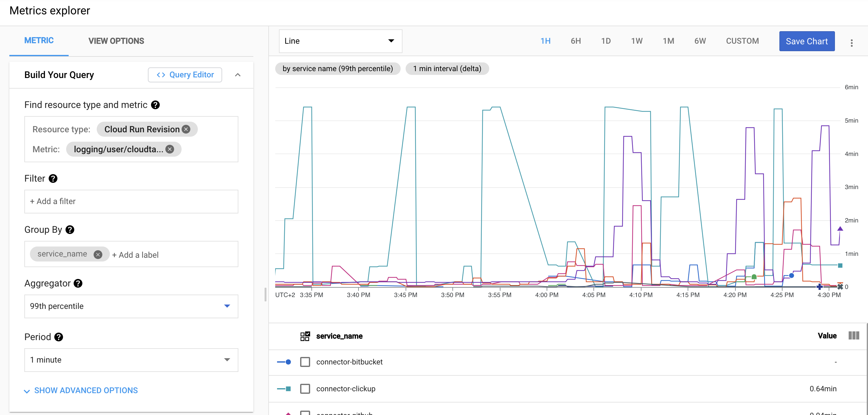Open the Query Editor
This screenshot has width=868, height=415.
coord(185,75)
